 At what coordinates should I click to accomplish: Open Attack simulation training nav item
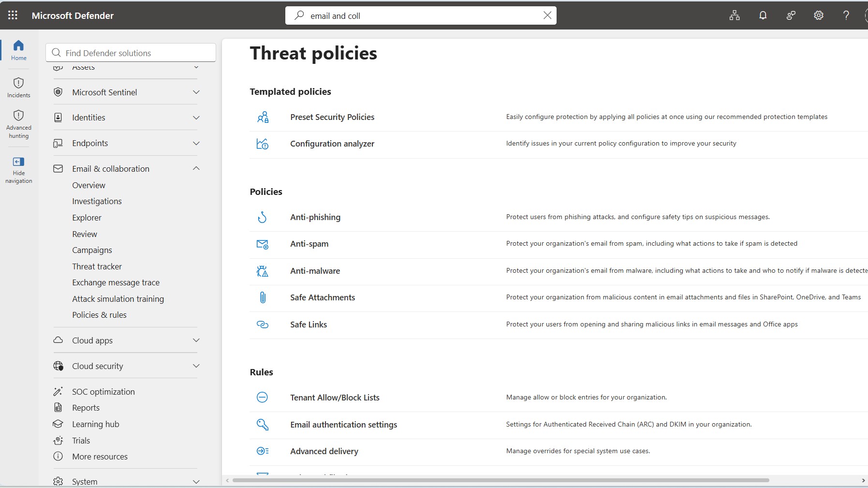(118, 299)
